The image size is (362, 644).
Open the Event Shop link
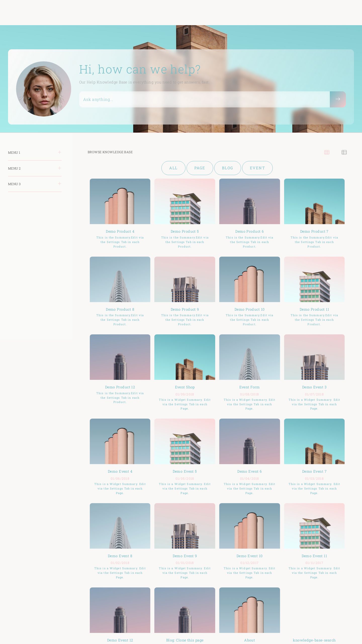pyautogui.click(x=185, y=387)
